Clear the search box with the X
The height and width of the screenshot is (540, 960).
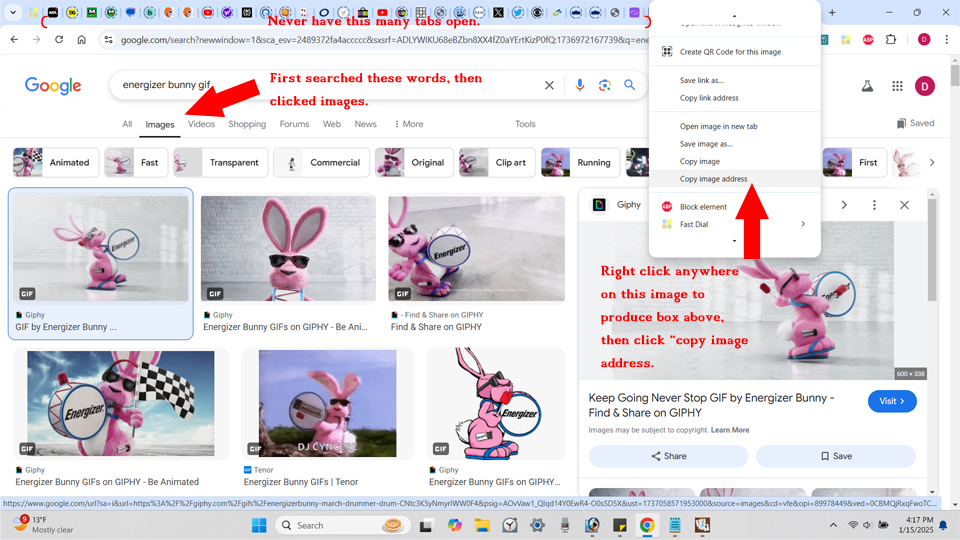point(549,85)
